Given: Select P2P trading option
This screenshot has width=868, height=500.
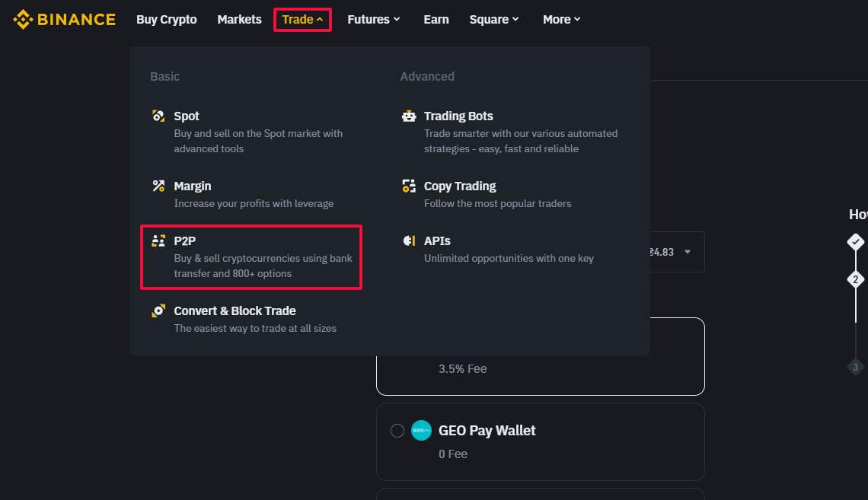Looking at the screenshot, I should coord(251,256).
